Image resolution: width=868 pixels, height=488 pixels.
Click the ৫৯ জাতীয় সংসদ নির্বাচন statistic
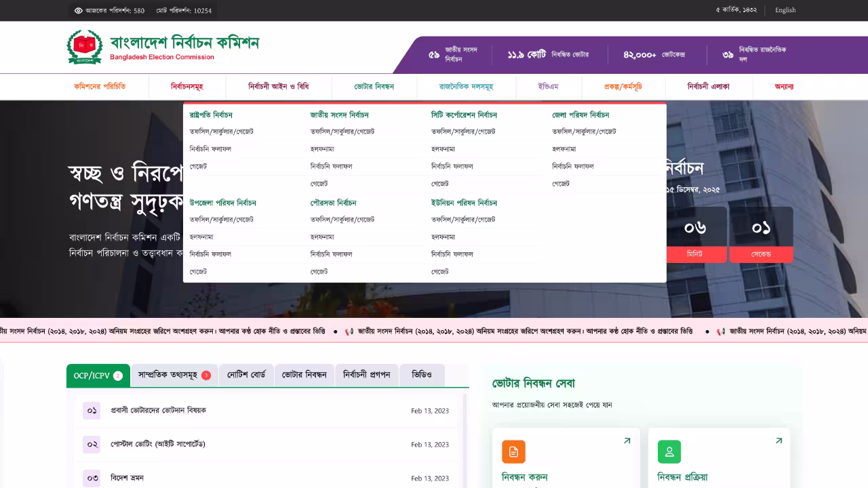[x=453, y=54]
